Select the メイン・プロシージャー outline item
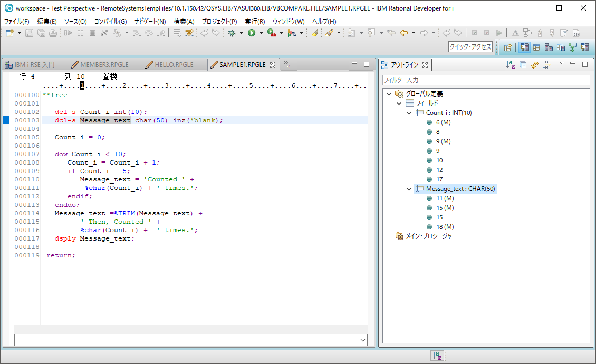Viewport: 596px width, 364px height. coord(430,236)
